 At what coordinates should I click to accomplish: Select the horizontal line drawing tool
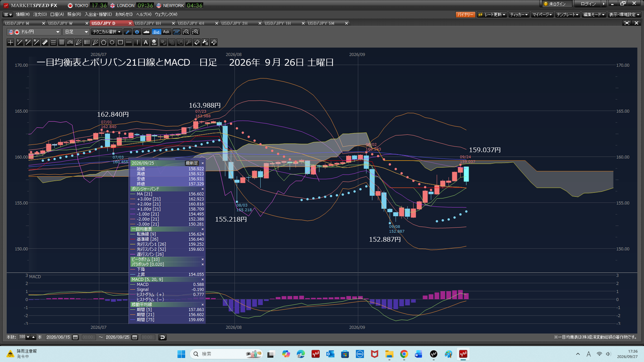[x=129, y=42]
